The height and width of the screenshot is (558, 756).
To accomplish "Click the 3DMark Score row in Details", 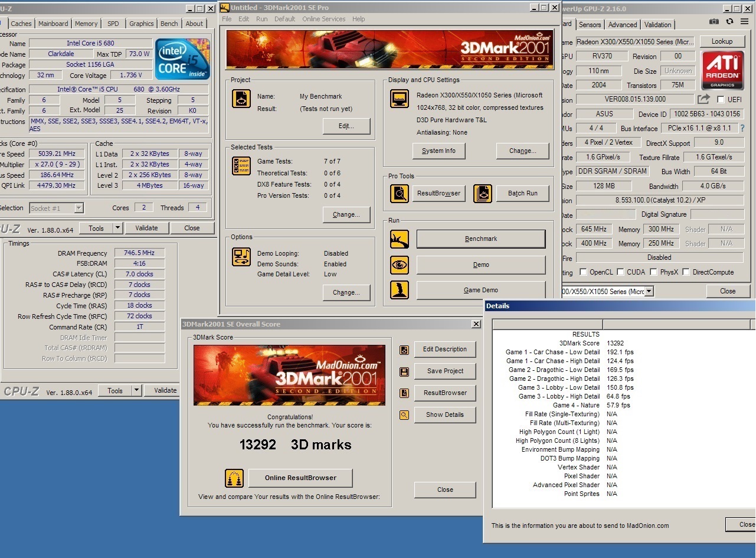I will coord(622,343).
